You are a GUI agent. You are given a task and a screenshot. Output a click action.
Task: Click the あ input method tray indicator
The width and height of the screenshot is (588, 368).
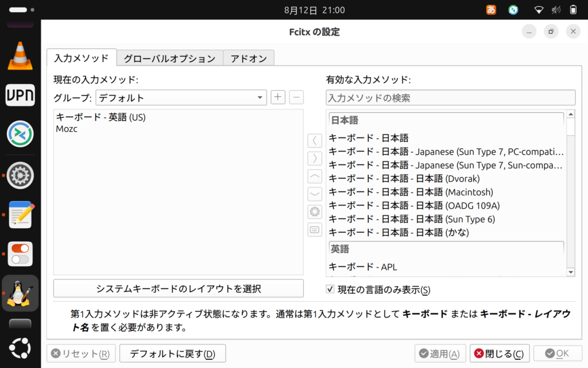[x=491, y=10]
